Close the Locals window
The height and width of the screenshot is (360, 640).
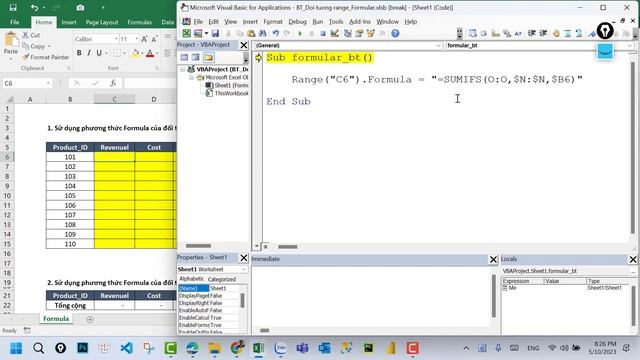click(x=633, y=260)
